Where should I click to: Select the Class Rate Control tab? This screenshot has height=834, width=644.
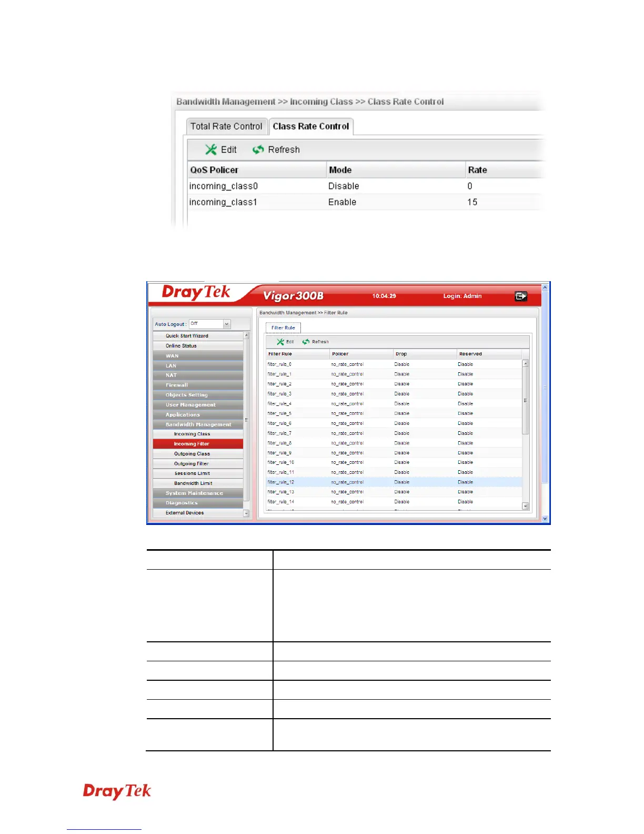311,126
